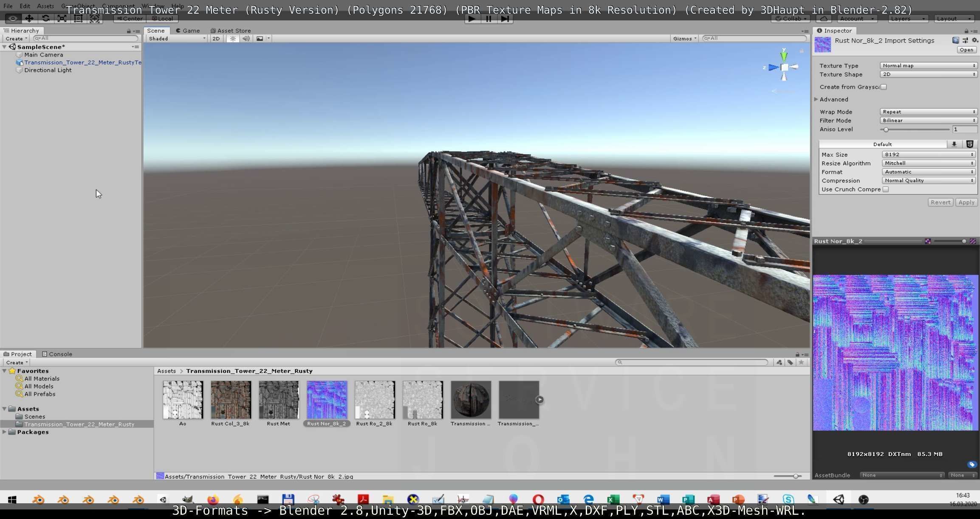This screenshot has height=519, width=980.
Task: Search by type icon in Project
Action: tap(779, 363)
